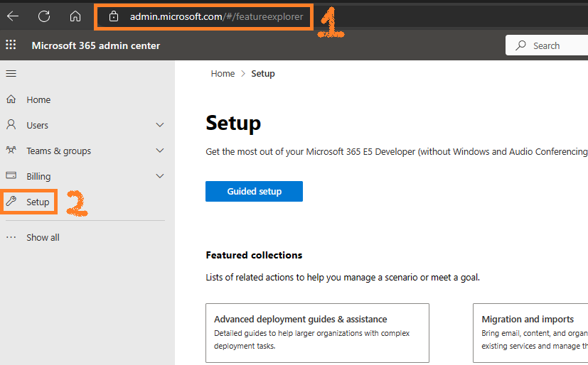This screenshot has width=588, height=365.
Task: Expand the Billing section chevron
Action: click(x=160, y=176)
